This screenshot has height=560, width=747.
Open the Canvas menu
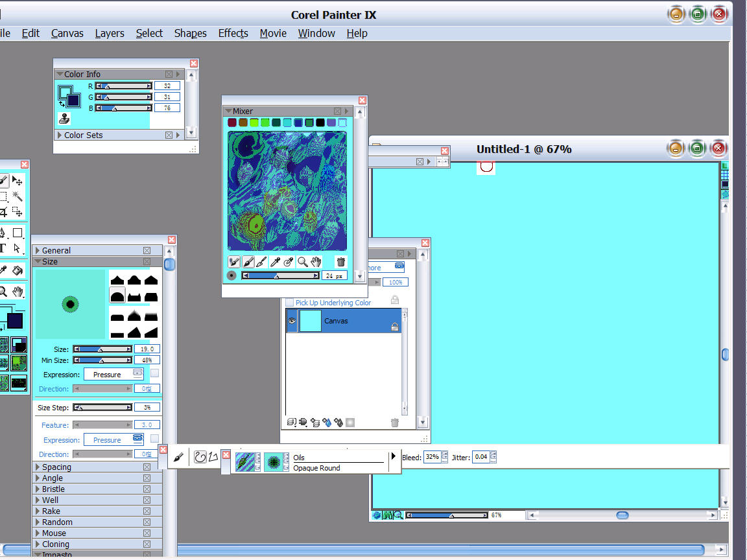tap(67, 33)
